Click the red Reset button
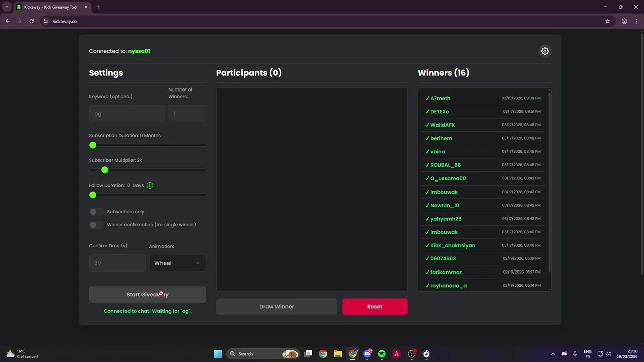Screen dimensions: 644x362 [375, 307]
